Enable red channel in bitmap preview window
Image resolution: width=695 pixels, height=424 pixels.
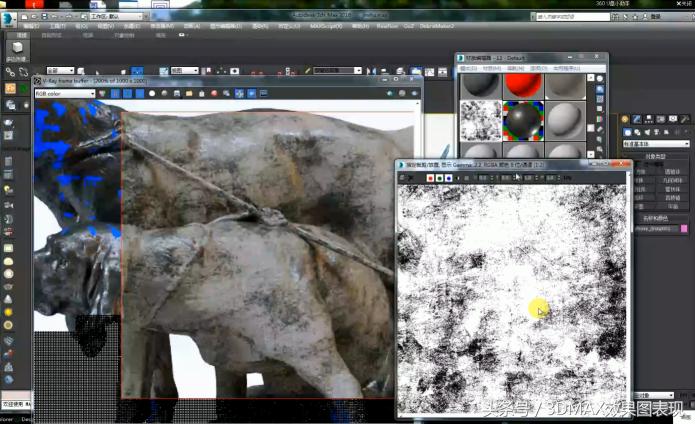point(430,178)
